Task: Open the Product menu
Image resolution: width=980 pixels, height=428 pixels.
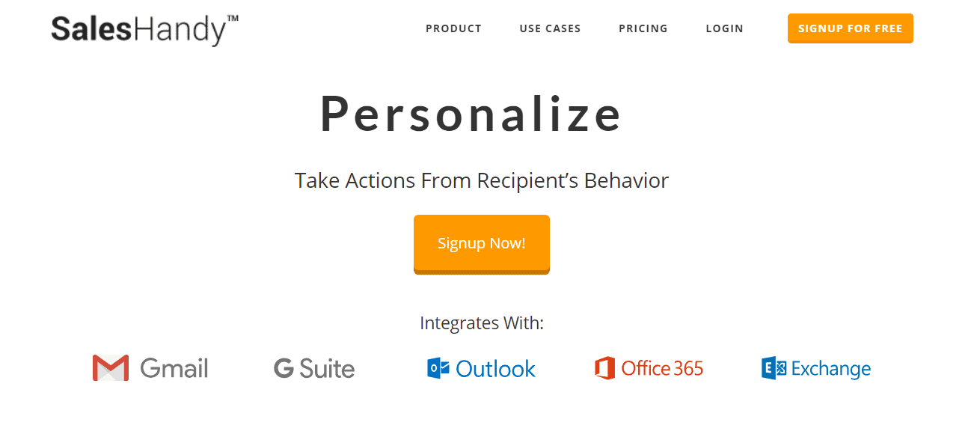Action: (x=453, y=28)
